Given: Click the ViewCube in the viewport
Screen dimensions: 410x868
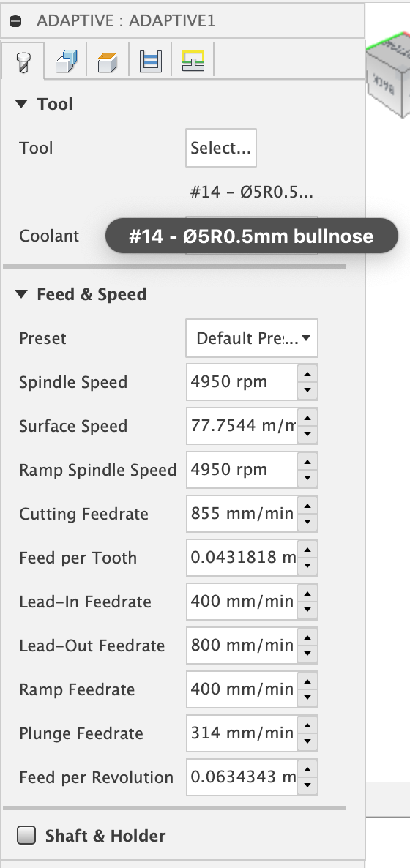Looking at the screenshot, I should click(388, 79).
